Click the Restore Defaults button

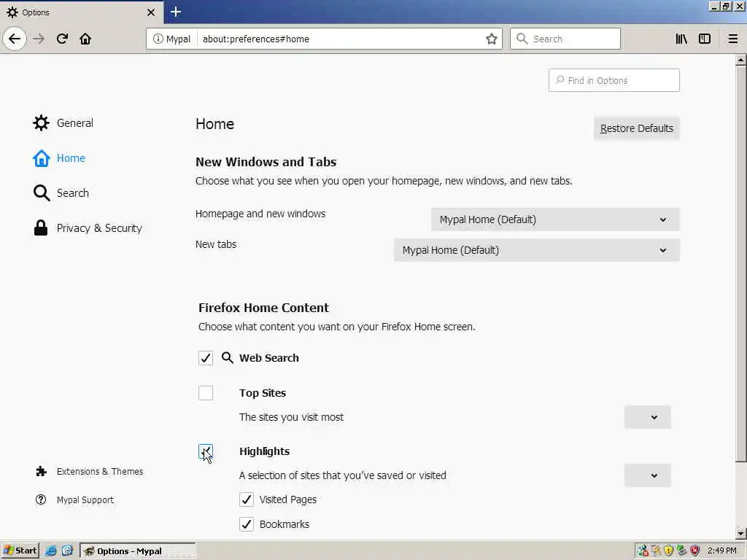(x=636, y=128)
